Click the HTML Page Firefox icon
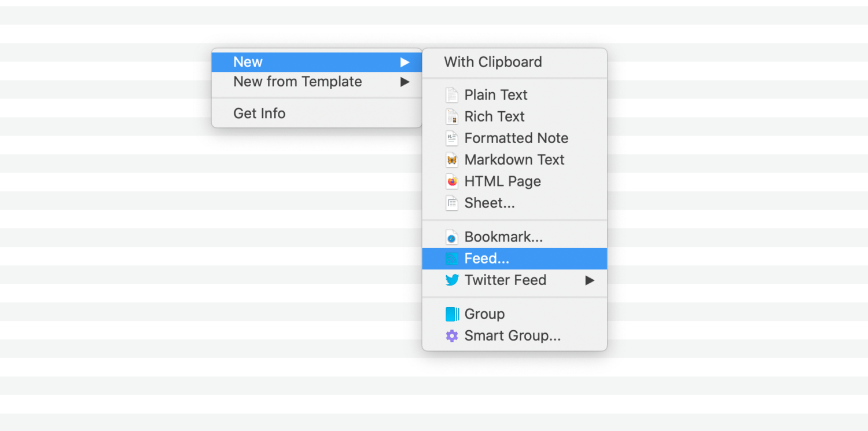868x431 pixels. pyautogui.click(x=452, y=181)
